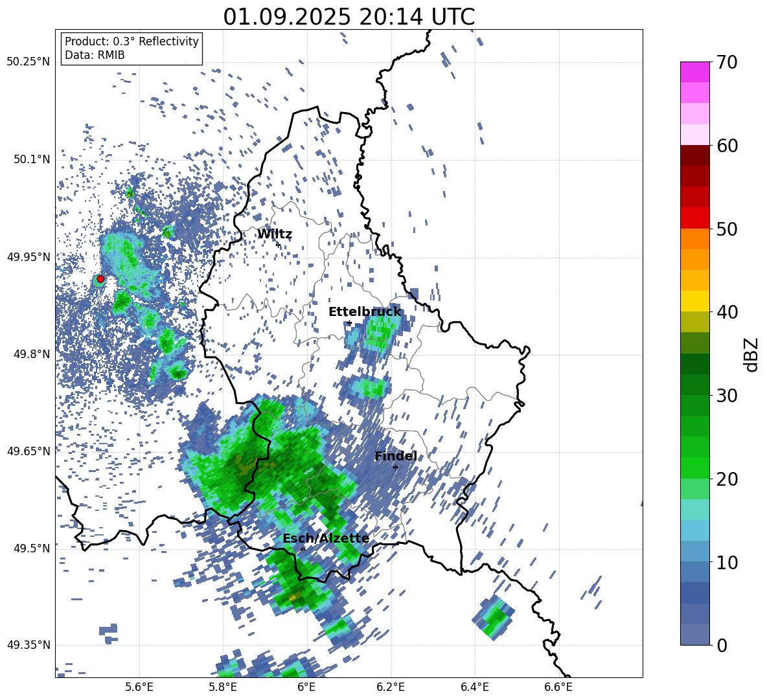Viewport: 767px width, 700px height.
Task: Click the colorbar 60 tick label
Action: coord(727,146)
